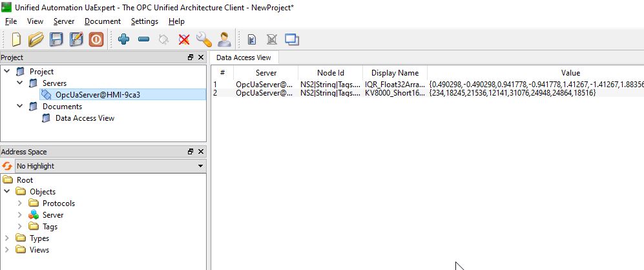This screenshot has width=644, height=270.
Task: Collapse the Servers tree node
Action: coord(20,83)
